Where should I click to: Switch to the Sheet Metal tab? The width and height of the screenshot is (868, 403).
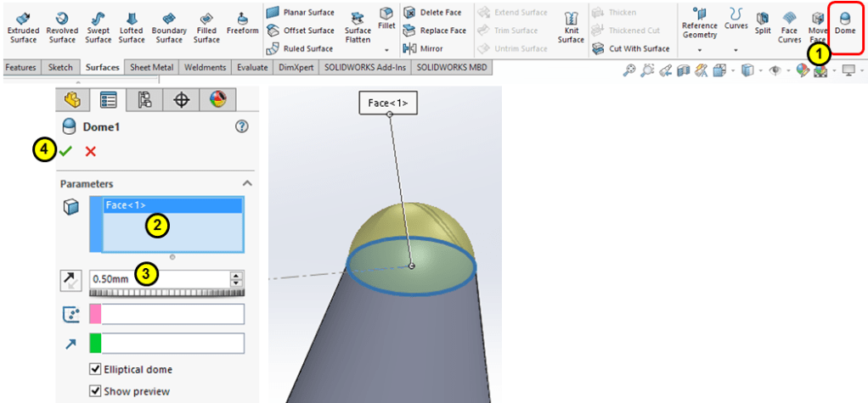pos(152,68)
